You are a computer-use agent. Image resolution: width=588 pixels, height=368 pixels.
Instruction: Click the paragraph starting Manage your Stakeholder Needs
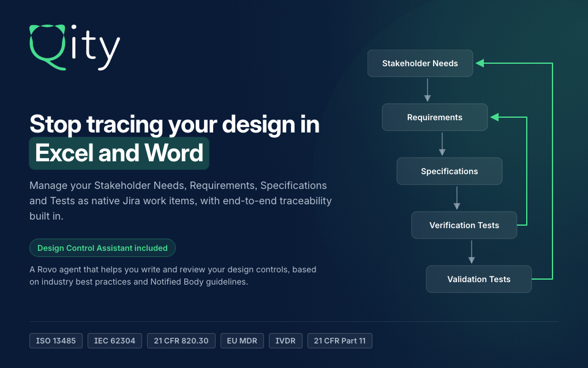pyautogui.click(x=180, y=201)
